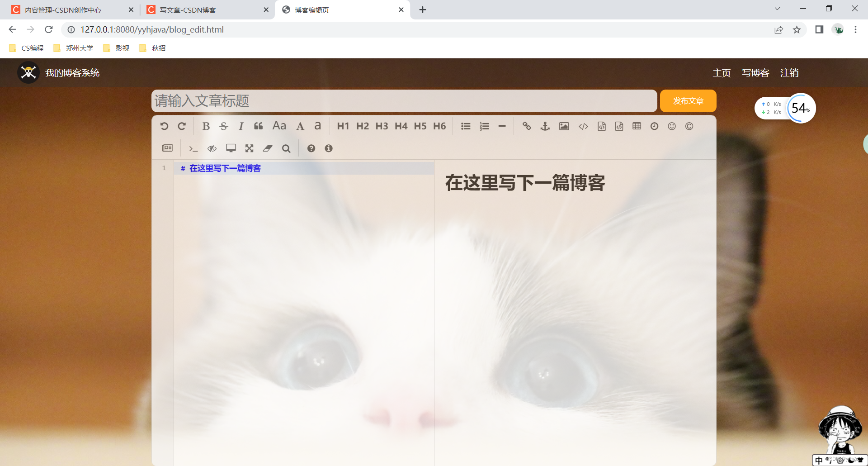
Task: Toggle bold formatting
Action: coord(206,126)
